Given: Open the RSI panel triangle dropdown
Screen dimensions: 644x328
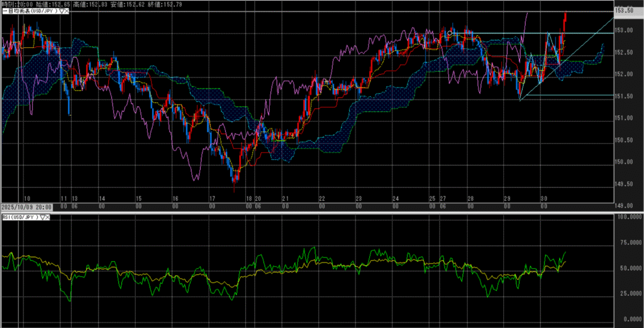Looking at the screenshot, I should coord(42,217).
